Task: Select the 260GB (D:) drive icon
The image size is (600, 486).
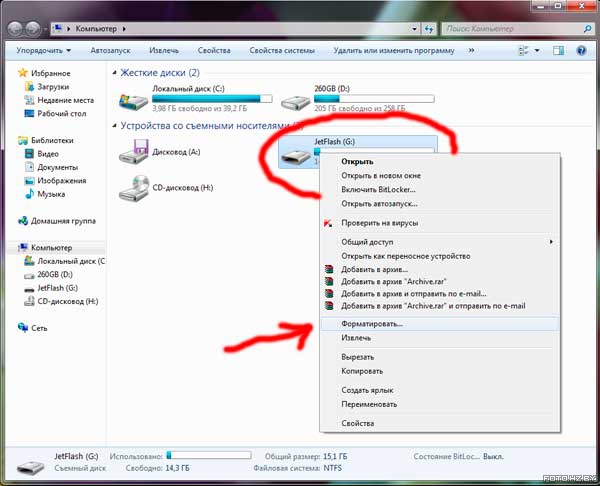Action: [x=295, y=102]
